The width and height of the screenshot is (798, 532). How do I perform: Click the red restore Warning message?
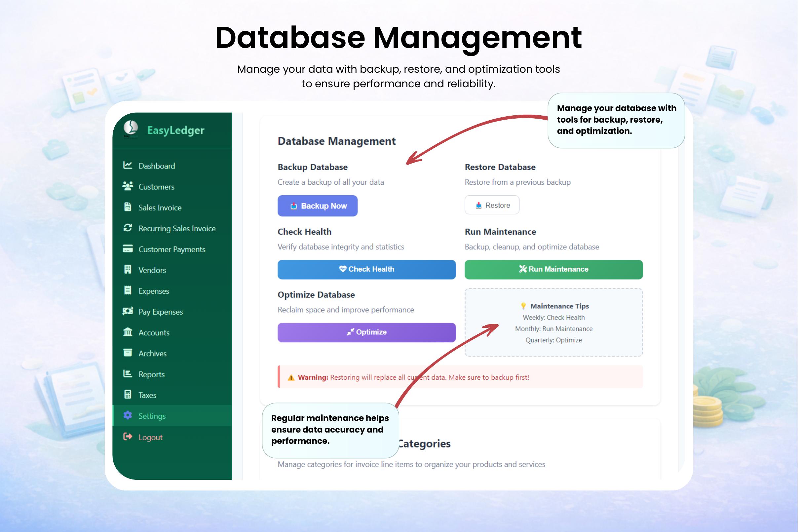[x=460, y=377]
